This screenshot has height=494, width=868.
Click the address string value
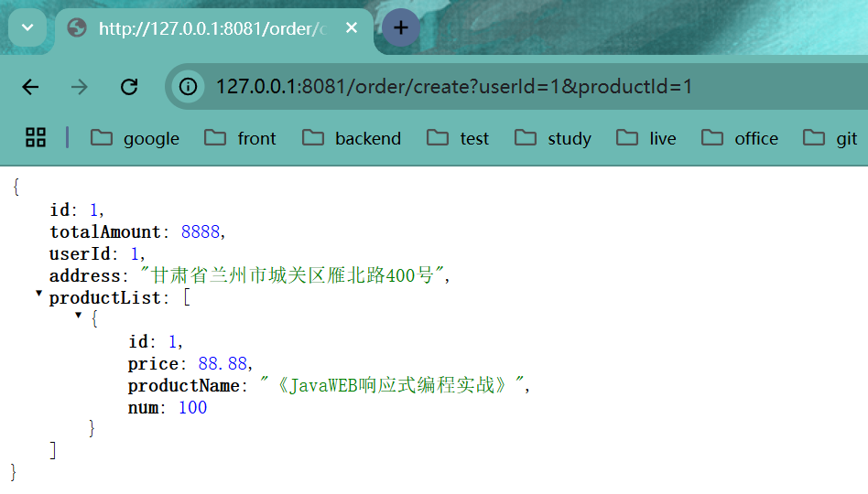click(292, 275)
